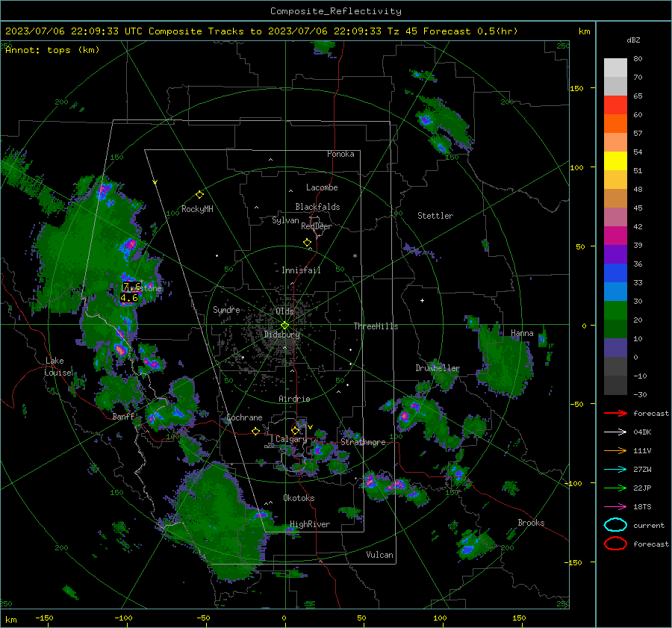This screenshot has height=628, width=672.
Task: Click the Calgary city label
Action: tap(291, 439)
